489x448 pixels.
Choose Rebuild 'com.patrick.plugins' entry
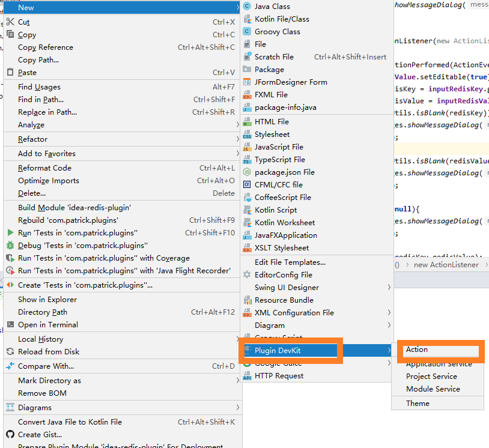(x=121, y=220)
